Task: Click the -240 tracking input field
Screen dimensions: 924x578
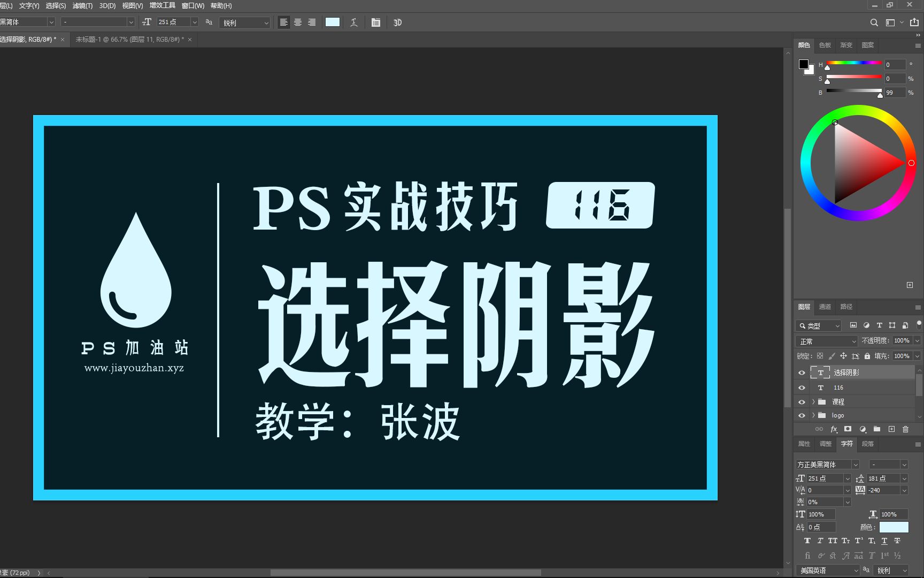Action: 883,490
